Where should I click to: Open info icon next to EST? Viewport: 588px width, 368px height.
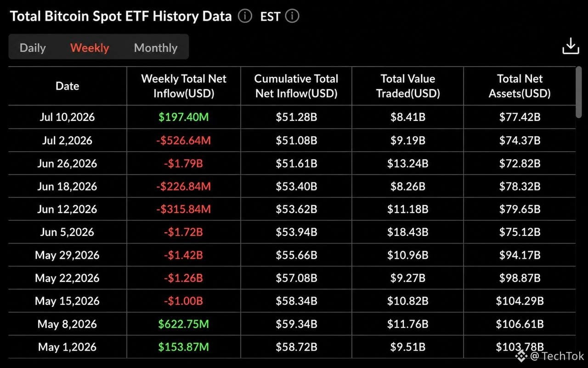[x=292, y=17]
